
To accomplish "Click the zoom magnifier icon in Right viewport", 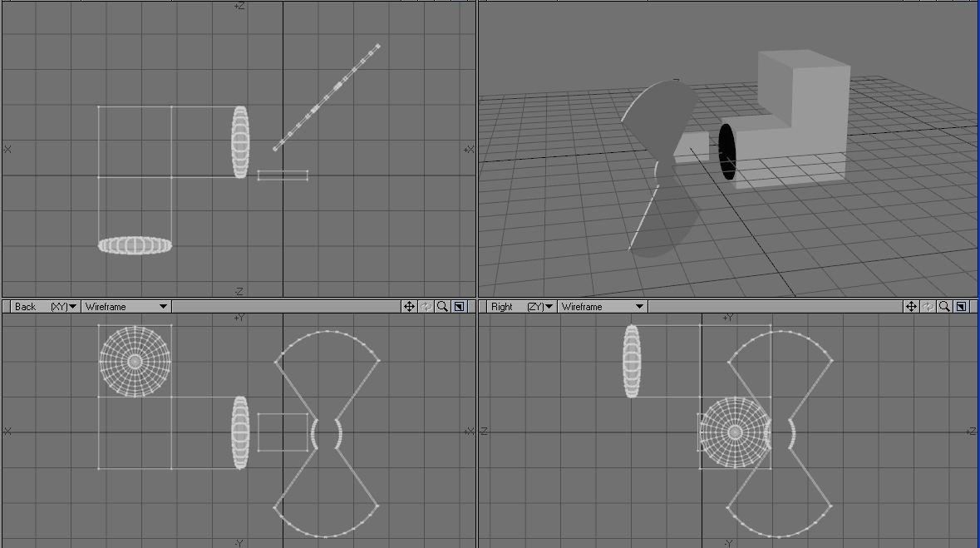I will pos(944,307).
